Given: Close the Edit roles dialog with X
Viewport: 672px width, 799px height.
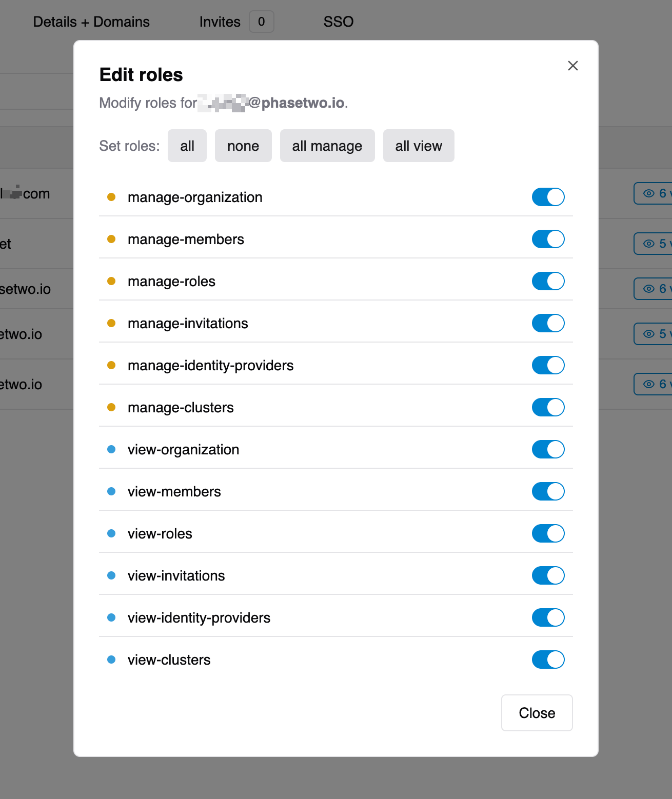Looking at the screenshot, I should pyautogui.click(x=573, y=66).
